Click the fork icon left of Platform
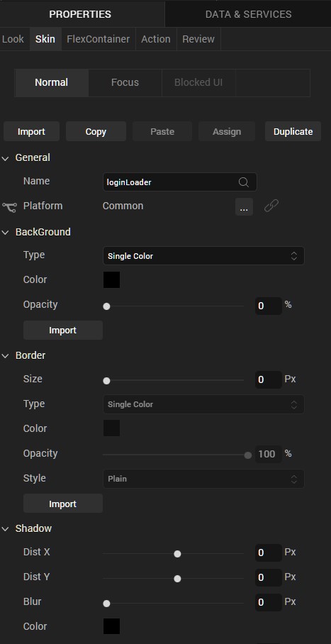The image size is (331, 644). (x=9, y=206)
